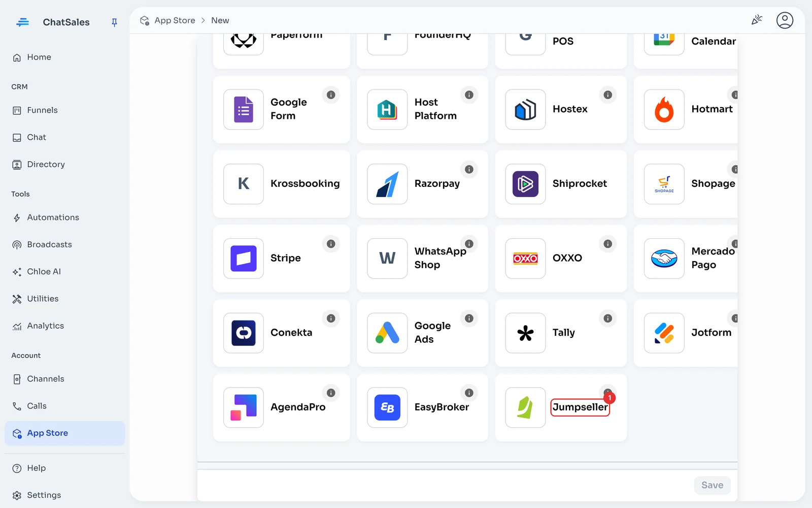Show info for Stripe
The image size is (812, 508).
pos(331,244)
